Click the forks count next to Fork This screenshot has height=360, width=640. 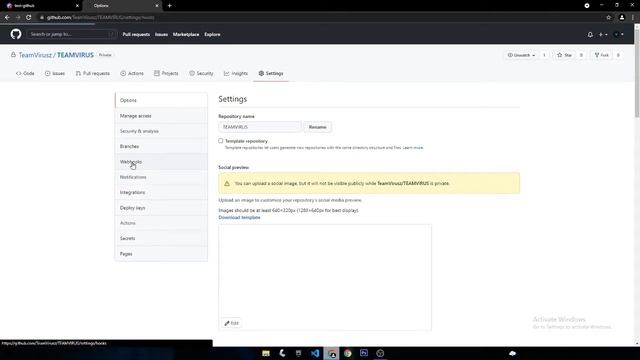point(618,55)
